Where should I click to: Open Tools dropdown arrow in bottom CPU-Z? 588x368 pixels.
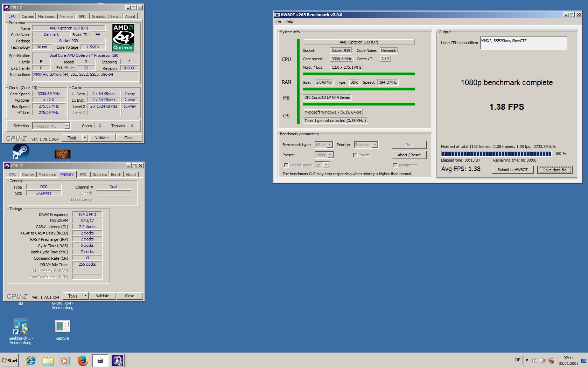click(x=85, y=296)
